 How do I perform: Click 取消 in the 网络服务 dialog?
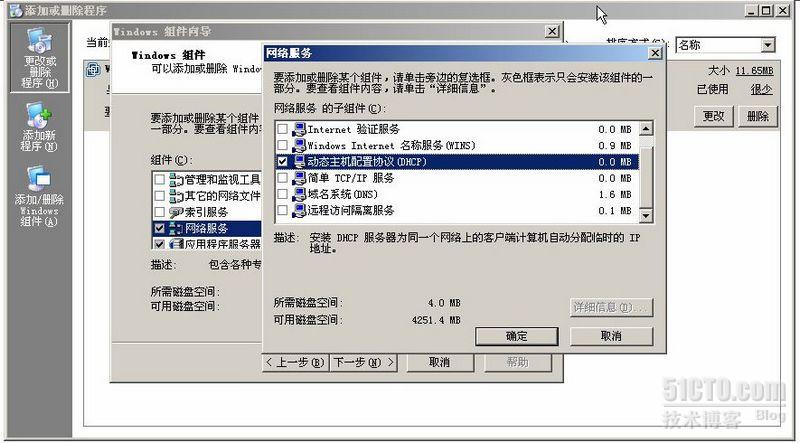[611, 336]
